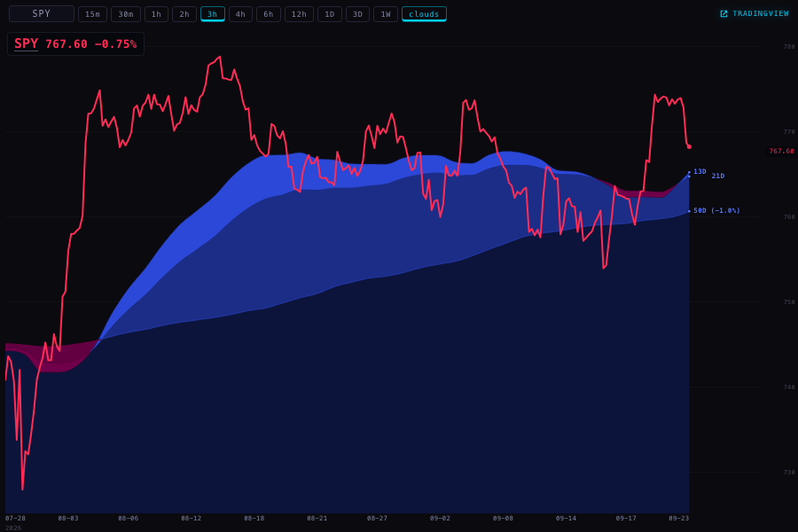Click the red SPY ticker link in the quote box
This screenshot has width=798, height=532.
26,43
